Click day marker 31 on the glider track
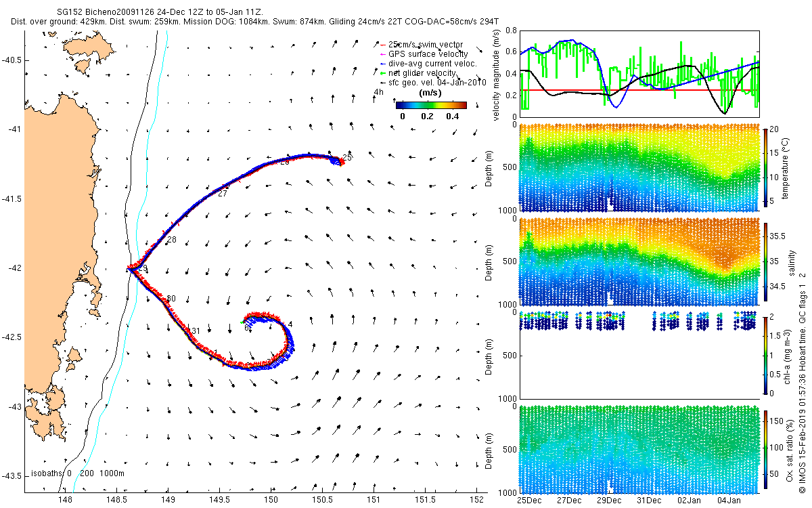Image resolution: width=812 pixels, height=508 pixels. [x=196, y=331]
